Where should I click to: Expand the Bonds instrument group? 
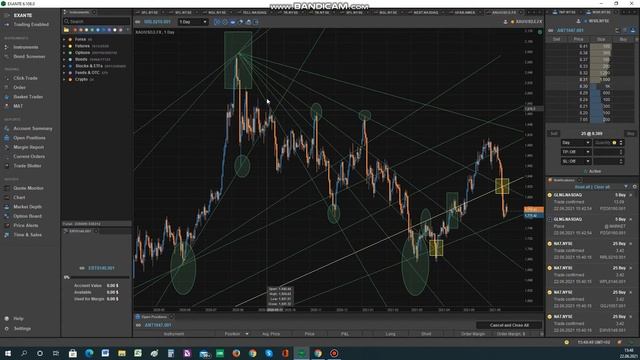click(64, 60)
